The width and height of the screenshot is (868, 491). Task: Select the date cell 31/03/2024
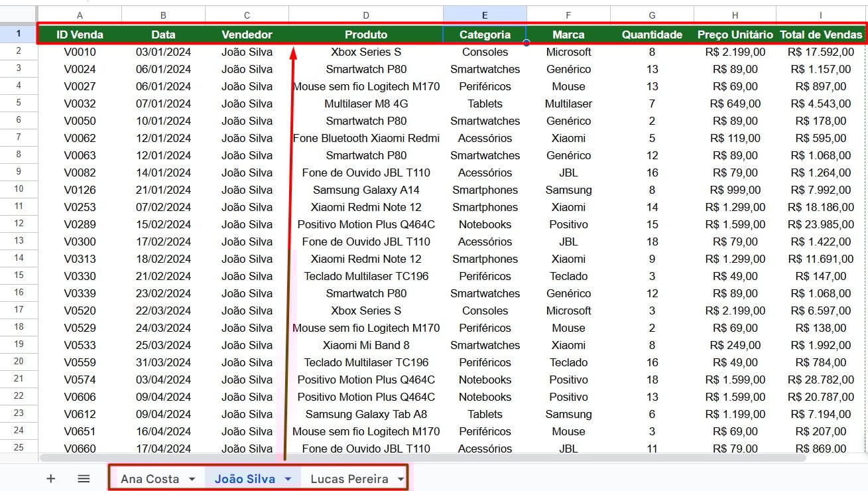(x=164, y=362)
